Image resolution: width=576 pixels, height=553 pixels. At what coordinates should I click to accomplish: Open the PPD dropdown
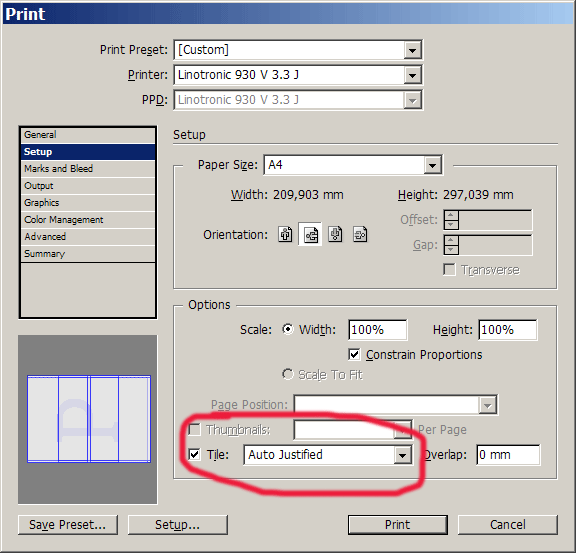pyautogui.click(x=412, y=100)
